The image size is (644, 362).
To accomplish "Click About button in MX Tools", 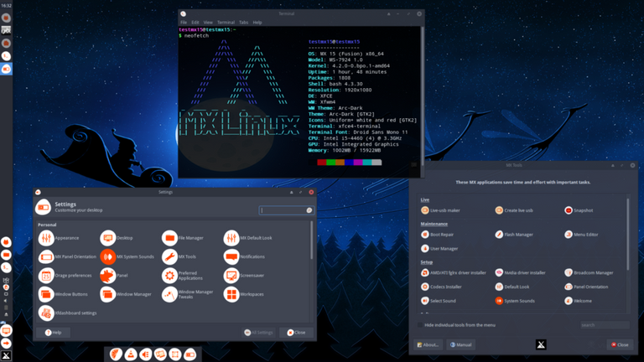I will (428, 344).
